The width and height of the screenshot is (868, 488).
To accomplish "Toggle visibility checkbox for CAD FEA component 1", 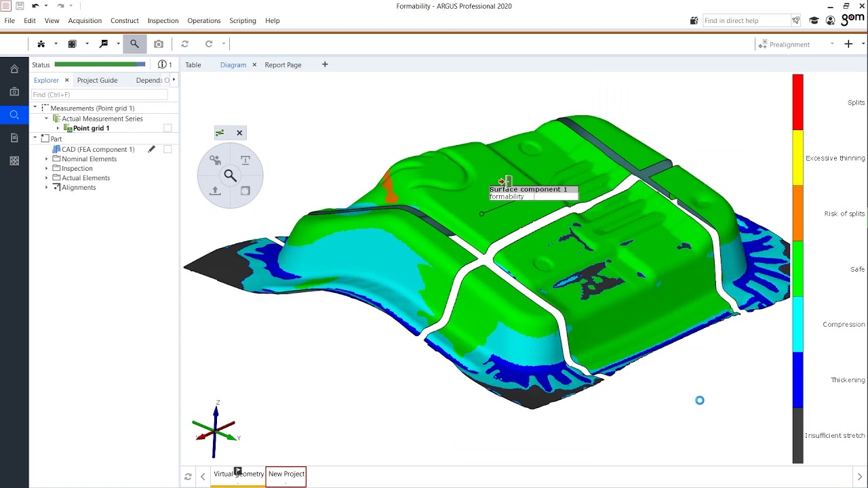I will tap(167, 149).
